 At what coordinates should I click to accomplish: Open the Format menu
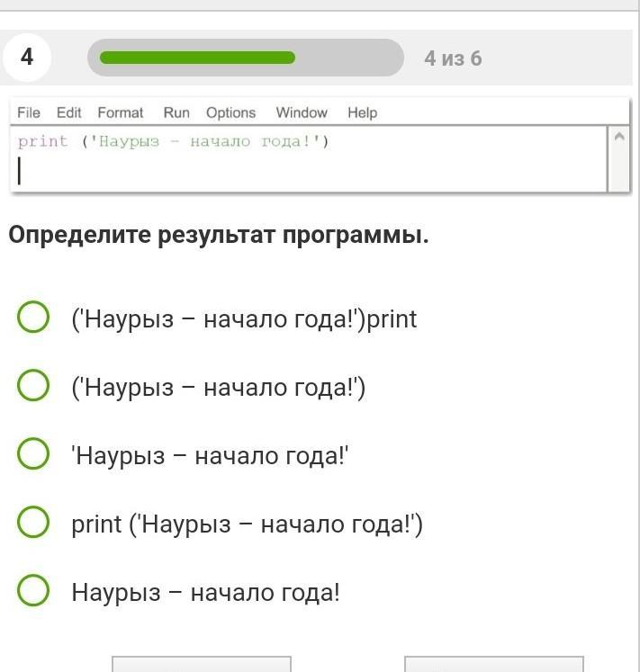click(x=120, y=112)
